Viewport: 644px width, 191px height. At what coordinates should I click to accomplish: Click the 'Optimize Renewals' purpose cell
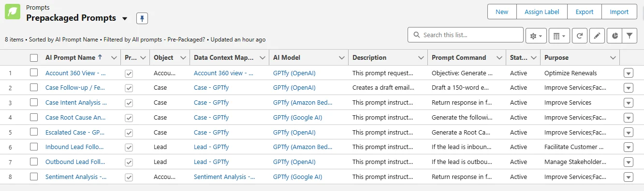coord(571,73)
